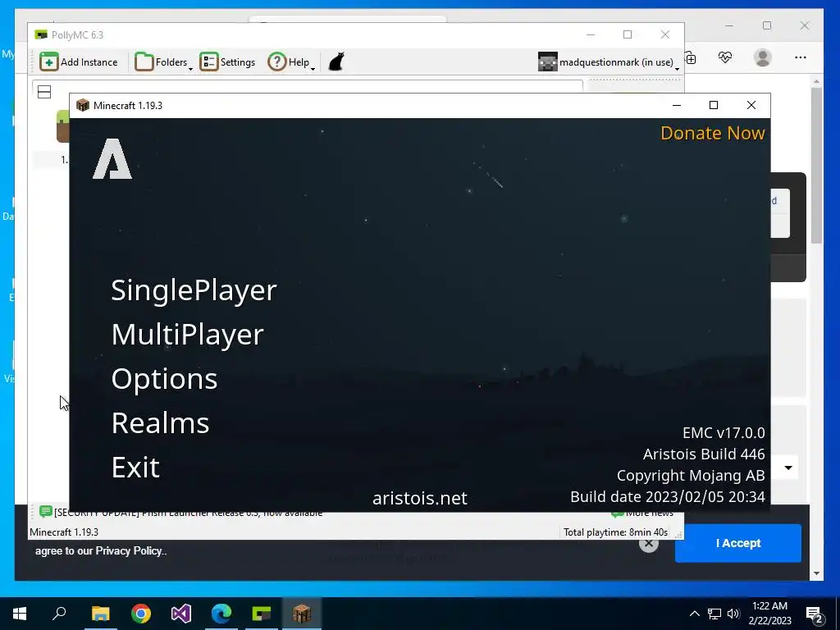Click 'Copyright Mojang AB' text

[691, 476]
